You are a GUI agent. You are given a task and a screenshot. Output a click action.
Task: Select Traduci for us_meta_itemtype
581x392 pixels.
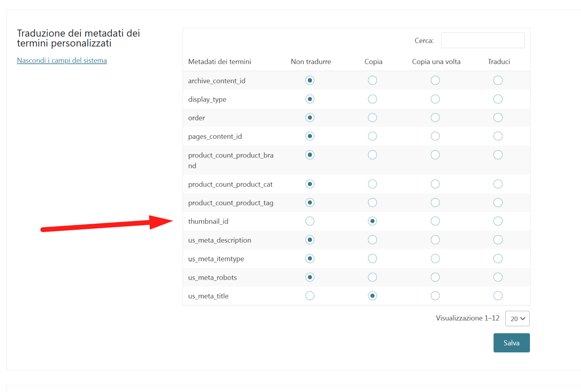pos(498,258)
